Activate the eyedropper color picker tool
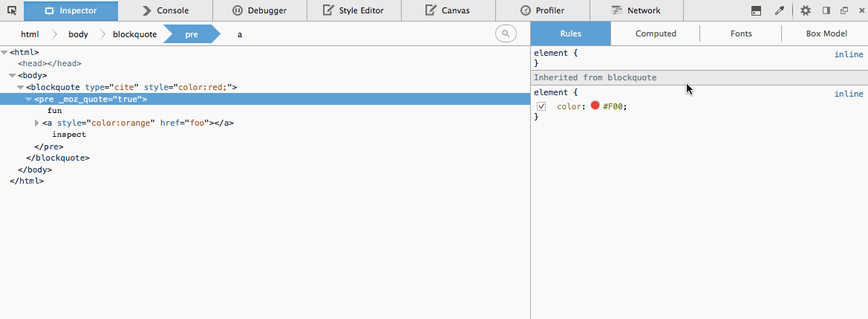This screenshot has width=868, height=319. pyautogui.click(x=779, y=10)
